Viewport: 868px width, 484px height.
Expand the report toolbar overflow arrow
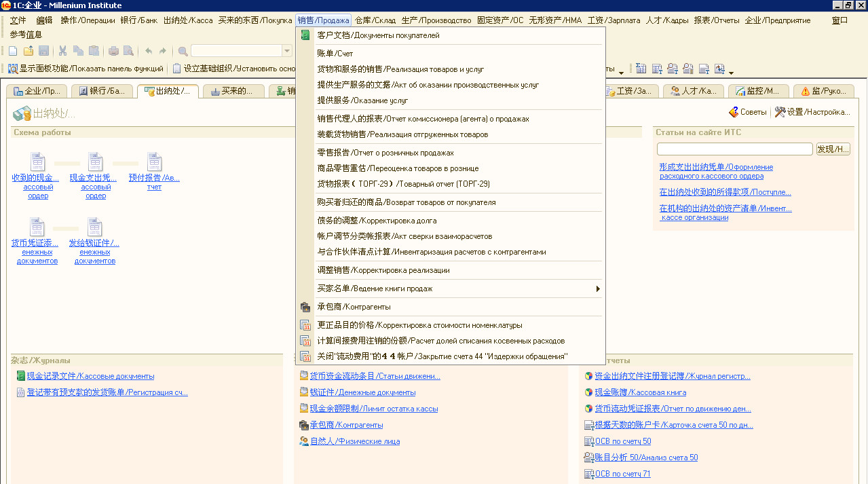731,72
